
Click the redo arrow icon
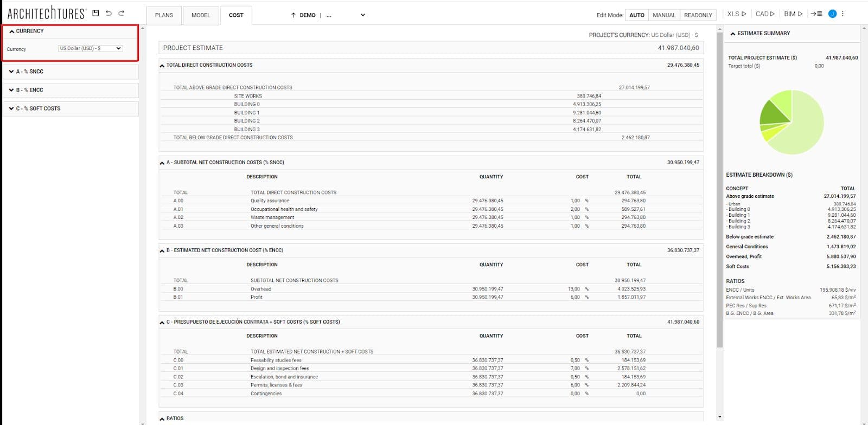(x=121, y=13)
